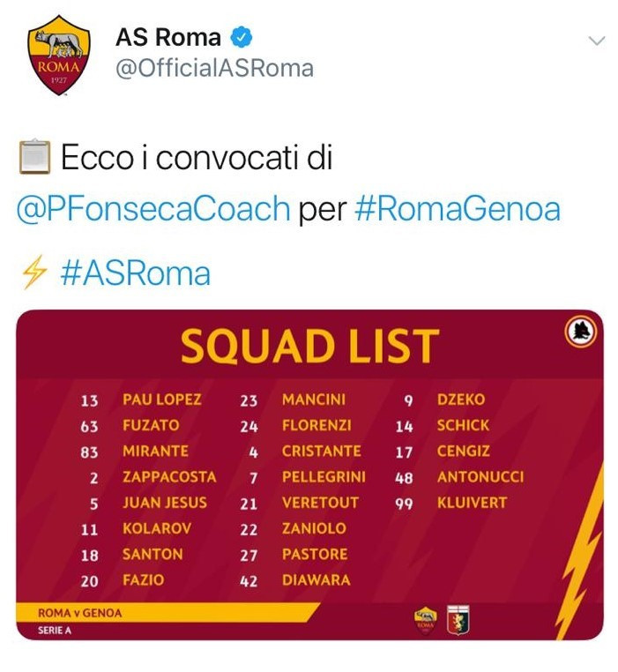The width and height of the screenshot is (618, 672).
Task: Click the lightning bolt emoji
Action: pyautogui.click(x=34, y=273)
